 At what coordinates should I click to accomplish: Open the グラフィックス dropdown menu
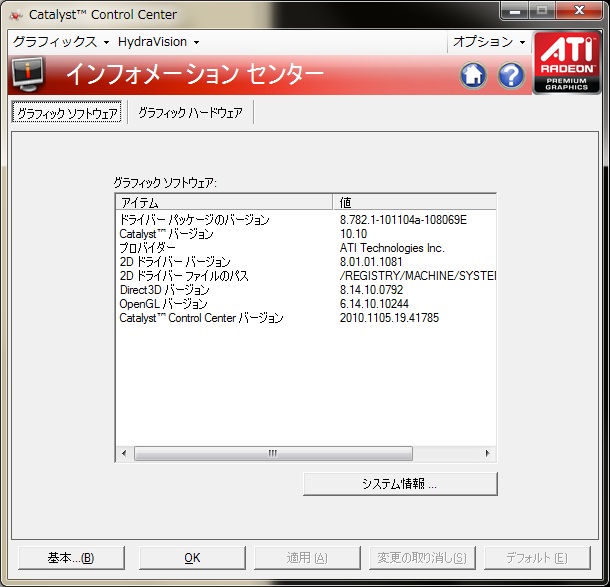[x=61, y=42]
